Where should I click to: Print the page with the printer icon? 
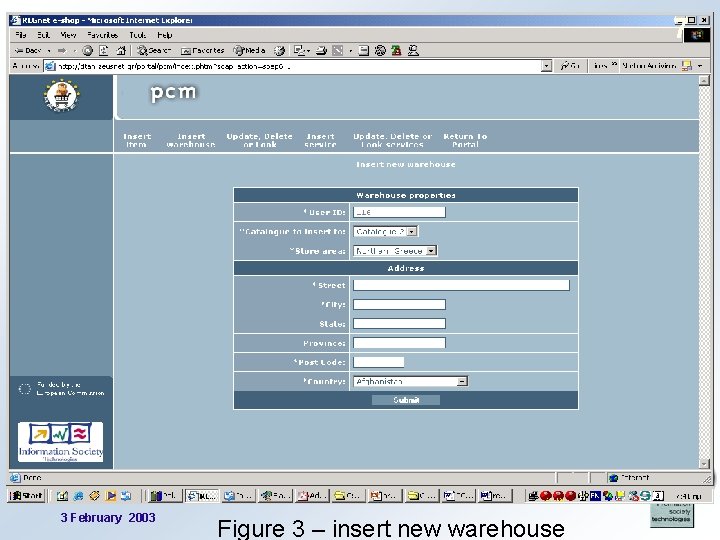[x=321, y=51]
